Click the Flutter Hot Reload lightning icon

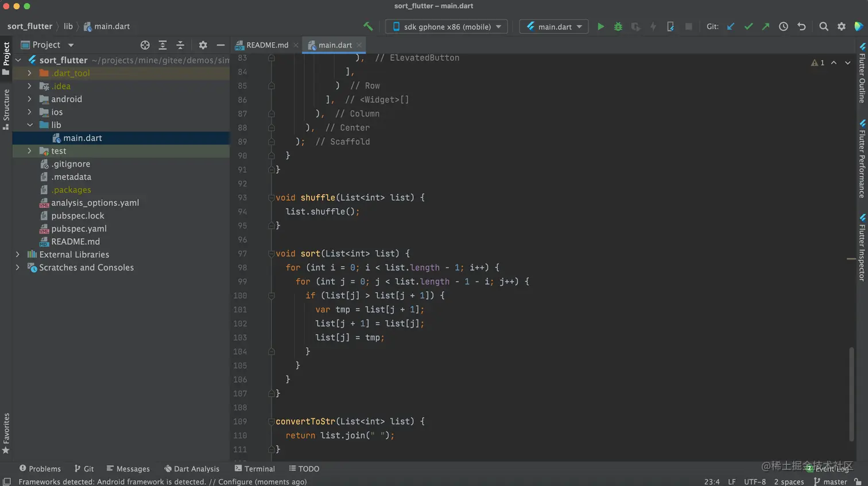coord(653,26)
